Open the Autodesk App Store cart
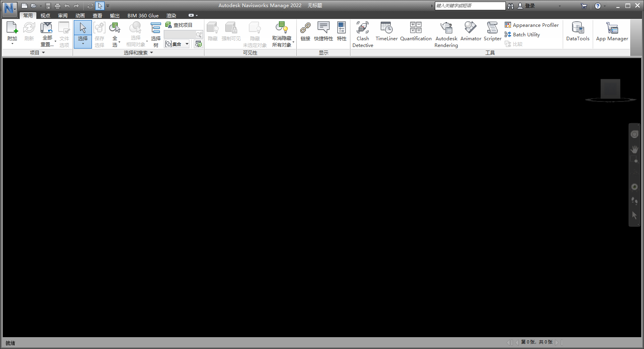 (x=584, y=6)
